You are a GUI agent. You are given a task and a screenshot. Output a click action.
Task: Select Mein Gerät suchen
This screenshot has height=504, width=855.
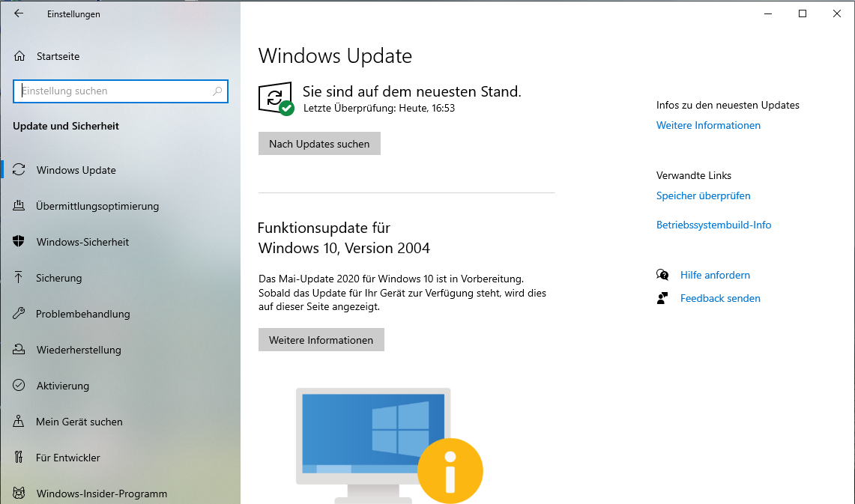click(x=79, y=422)
